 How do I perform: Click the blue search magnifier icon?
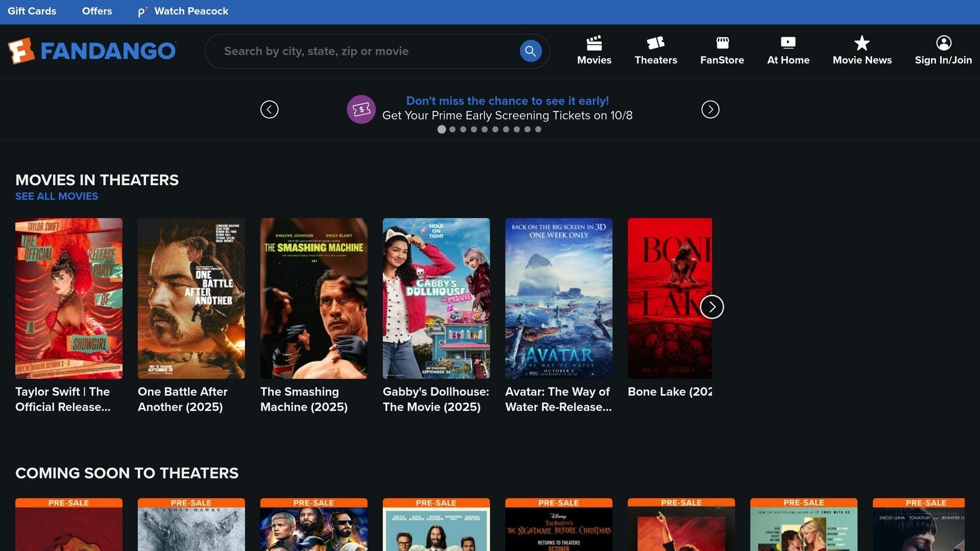point(530,51)
